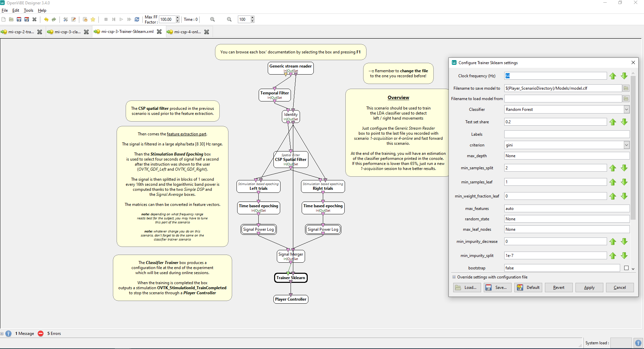The image size is (644, 349).
Task: Click the Revert button
Action: click(559, 288)
